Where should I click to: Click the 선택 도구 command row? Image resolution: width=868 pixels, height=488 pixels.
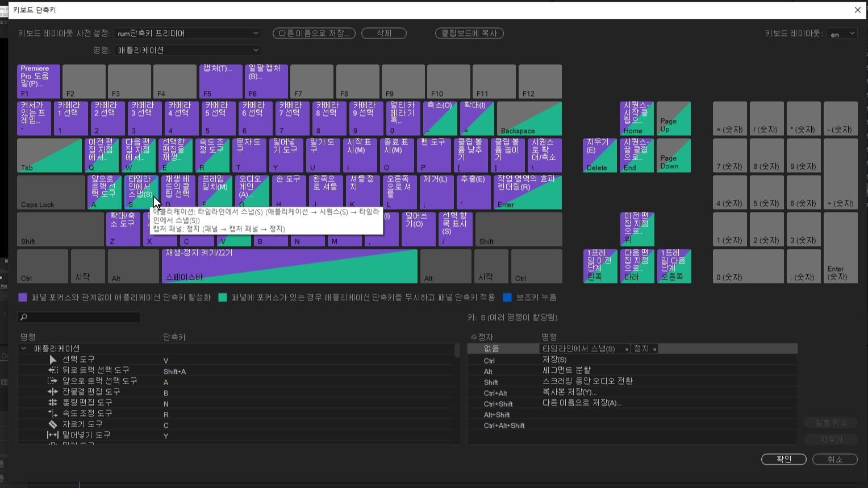pos(236,360)
